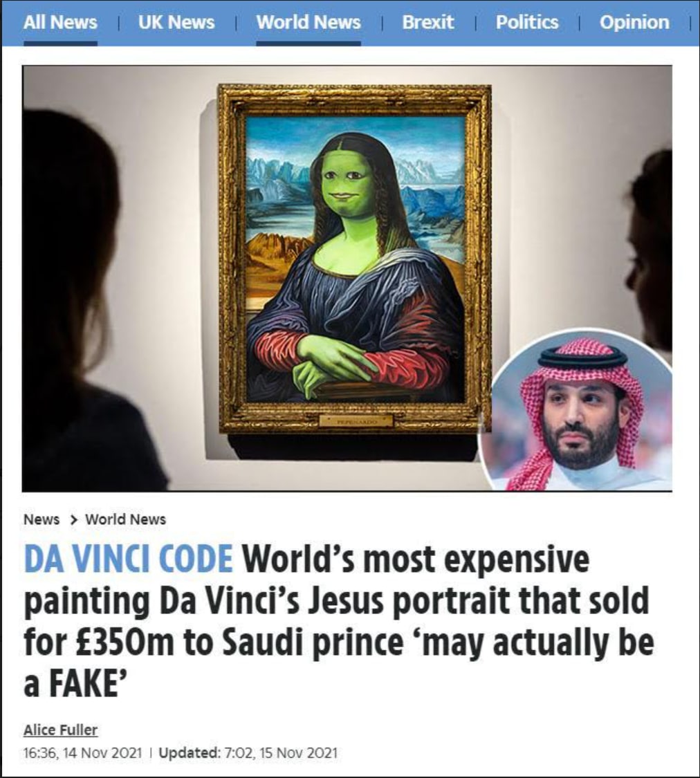Click the News breadcrumb link

click(42, 519)
